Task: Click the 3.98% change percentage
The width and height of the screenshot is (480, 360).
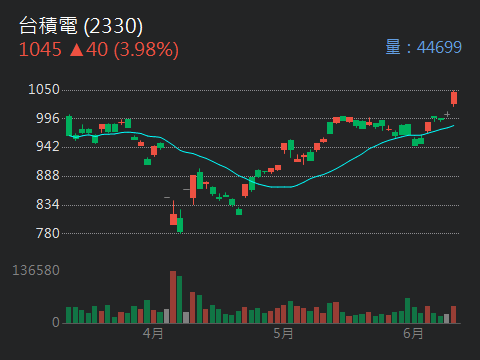Action: click(146, 50)
